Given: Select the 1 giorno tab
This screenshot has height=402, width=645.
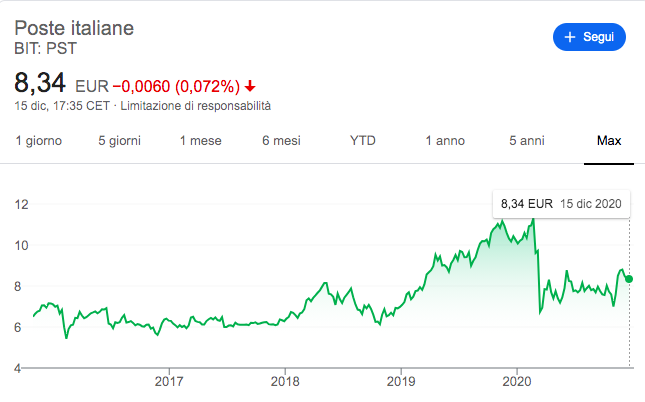Looking at the screenshot, I should (x=39, y=141).
